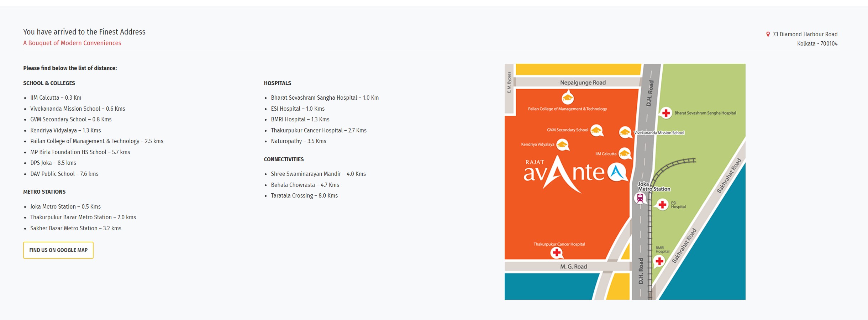Screen dimensions: 868x320
Task: Click the Joka Metro Station train icon
Action: [x=640, y=198]
